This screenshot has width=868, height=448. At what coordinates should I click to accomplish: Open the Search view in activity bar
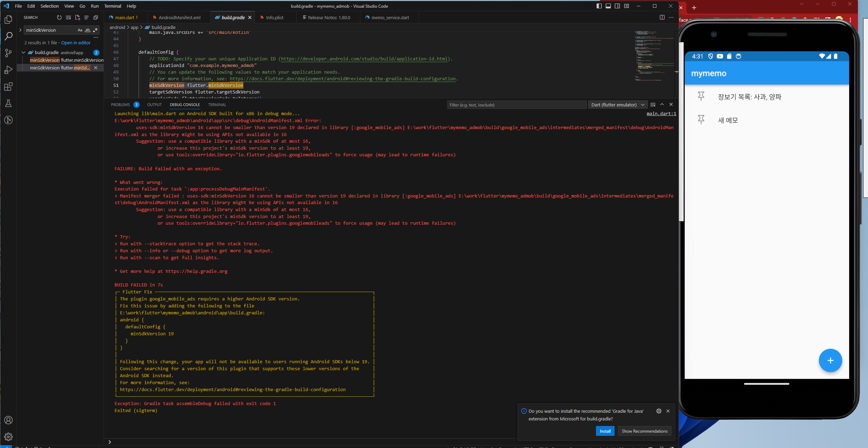pos(8,36)
